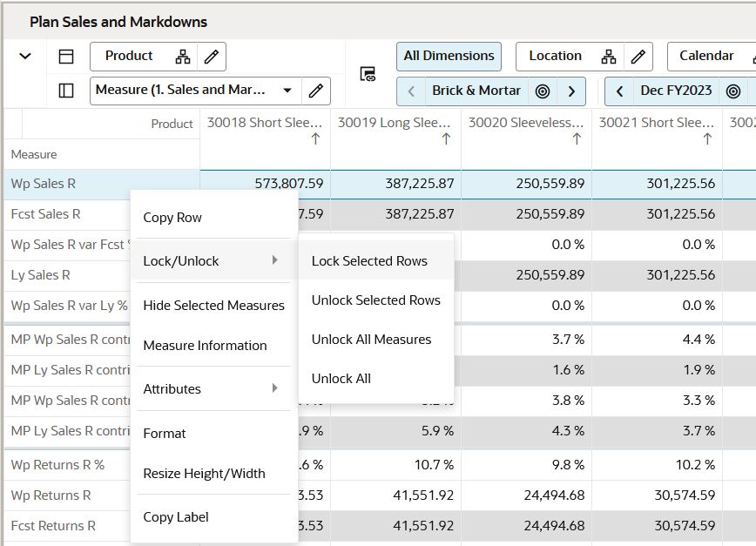
Task: Click the target icon next to Brick & Mortar
Action: [x=543, y=91]
